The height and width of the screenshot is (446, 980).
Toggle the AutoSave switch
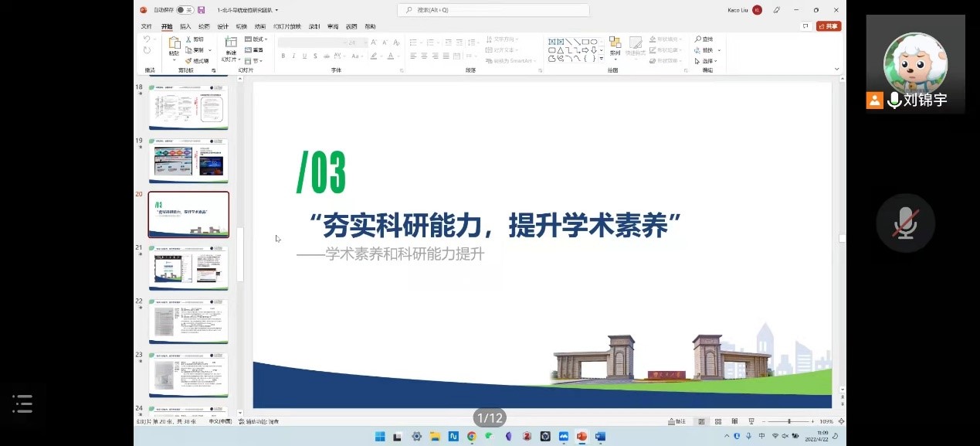(185, 10)
